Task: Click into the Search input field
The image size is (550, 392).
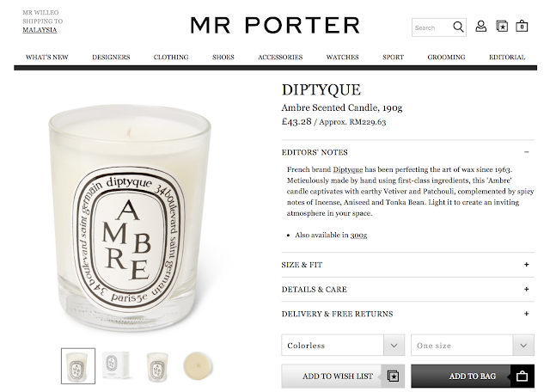Action: (x=431, y=28)
